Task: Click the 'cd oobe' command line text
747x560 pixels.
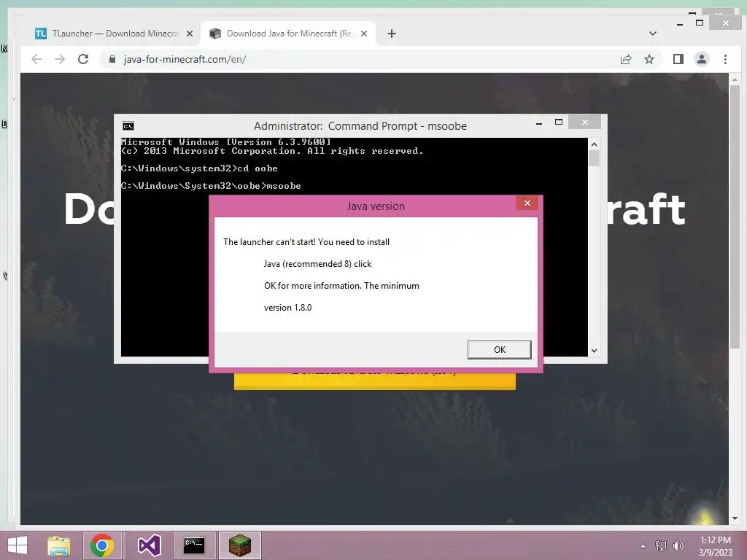Action: 258,168
